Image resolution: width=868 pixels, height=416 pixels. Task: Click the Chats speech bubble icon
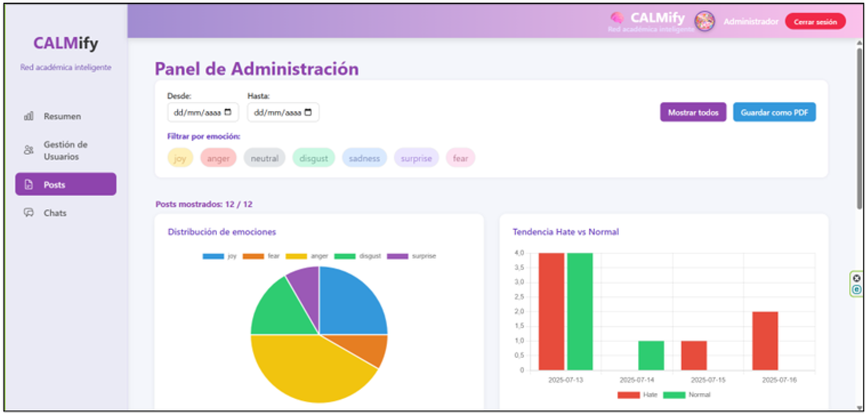pyautogui.click(x=29, y=213)
